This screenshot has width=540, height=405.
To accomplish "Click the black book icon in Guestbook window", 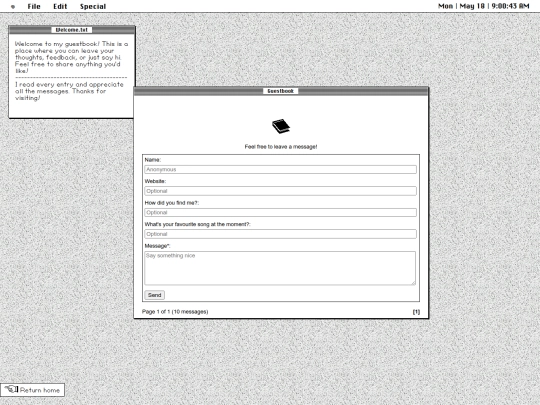I will click(x=281, y=126).
